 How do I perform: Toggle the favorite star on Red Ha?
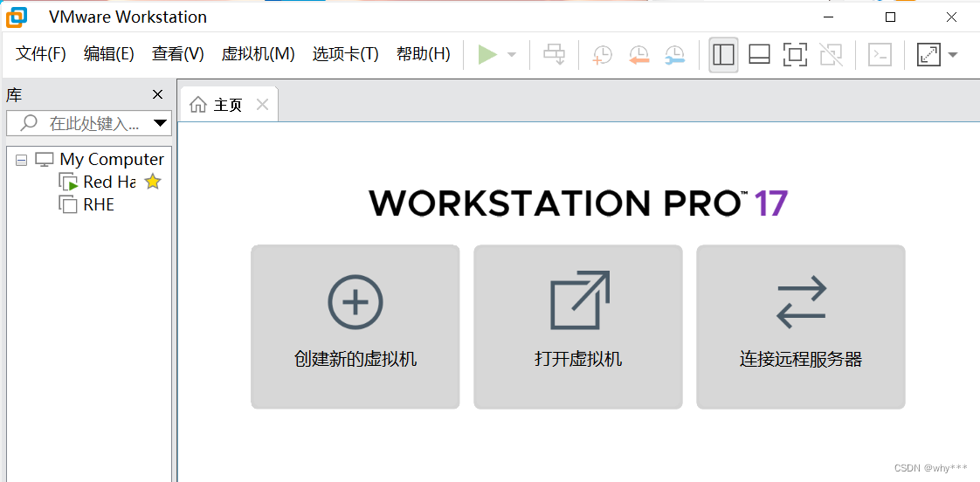(153, 182)
